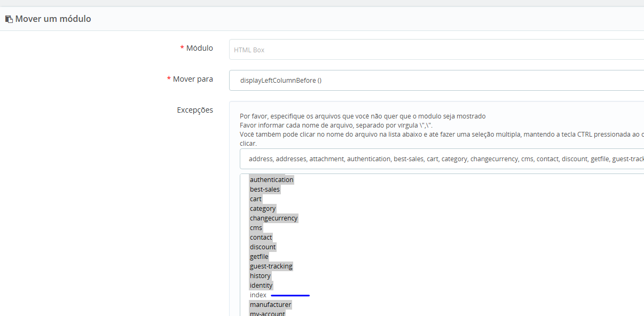
Task: Select cms in the file list
Action: click(256, 228)
